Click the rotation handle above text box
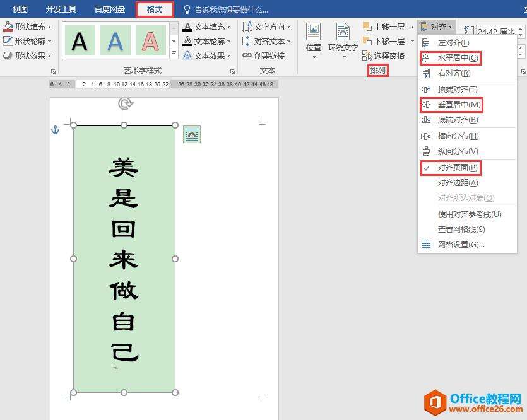Screen dimensions: 527x420 click(126, 104)
